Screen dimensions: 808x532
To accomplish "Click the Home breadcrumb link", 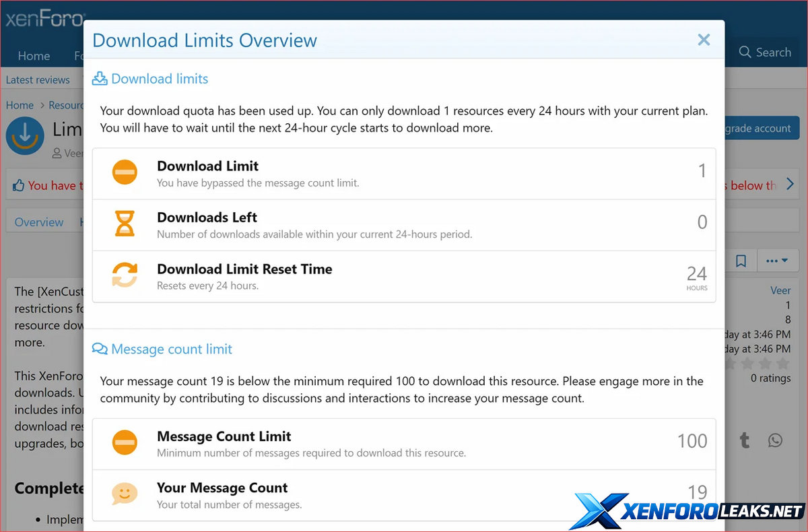I will pyautogui.click(x=20, y=105).
